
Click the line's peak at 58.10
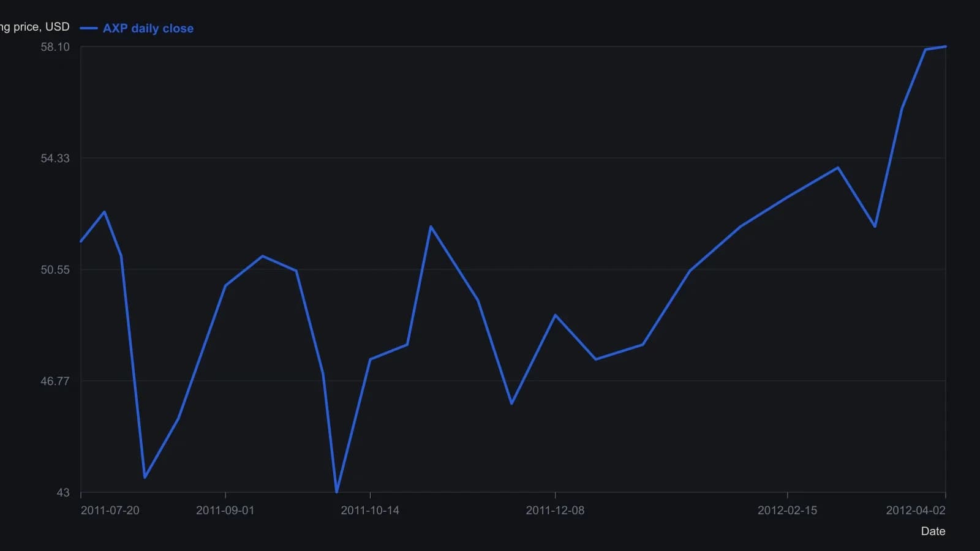coord(945,47)
